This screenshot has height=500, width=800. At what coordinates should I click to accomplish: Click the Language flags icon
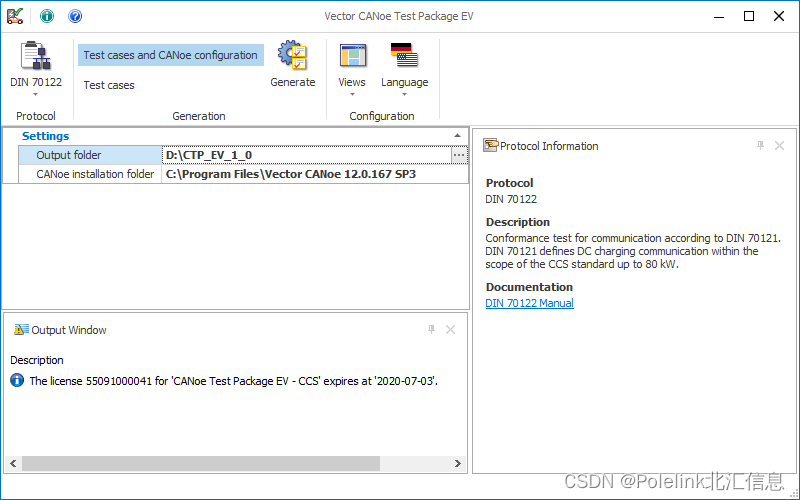[x=405, y=56]
